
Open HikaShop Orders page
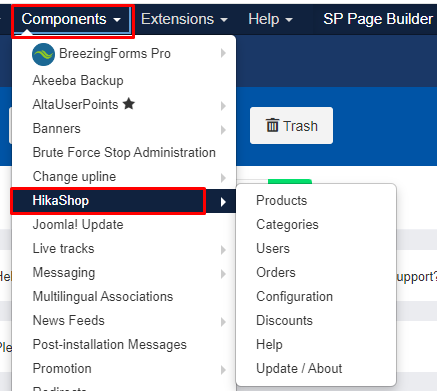[x=276, y=273]
